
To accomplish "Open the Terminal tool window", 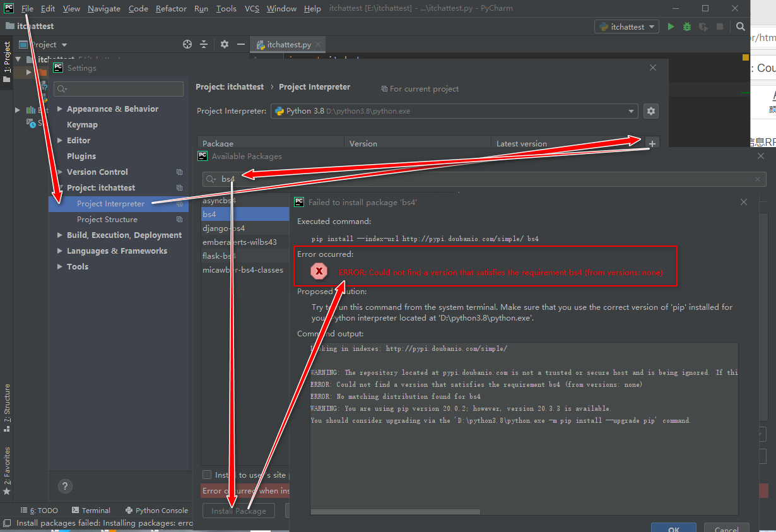I will (x=91, y=511).
